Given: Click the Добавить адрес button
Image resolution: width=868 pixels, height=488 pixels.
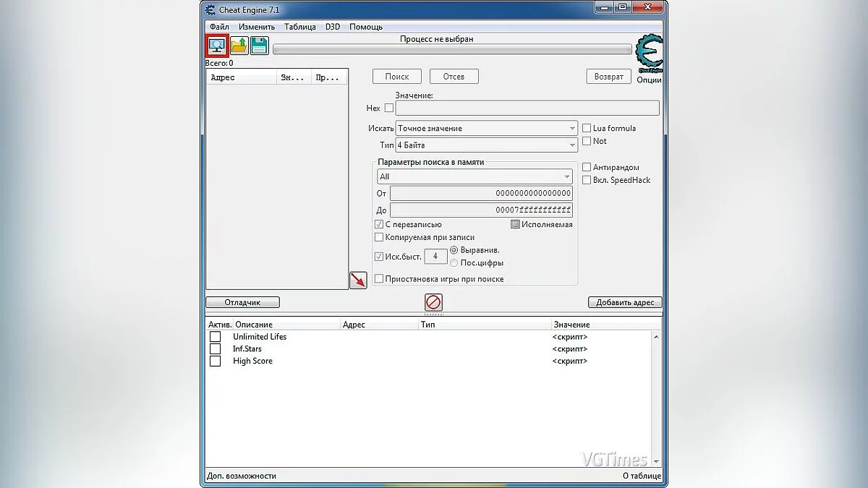Looking at the screenshot, I should pos(625,303).
